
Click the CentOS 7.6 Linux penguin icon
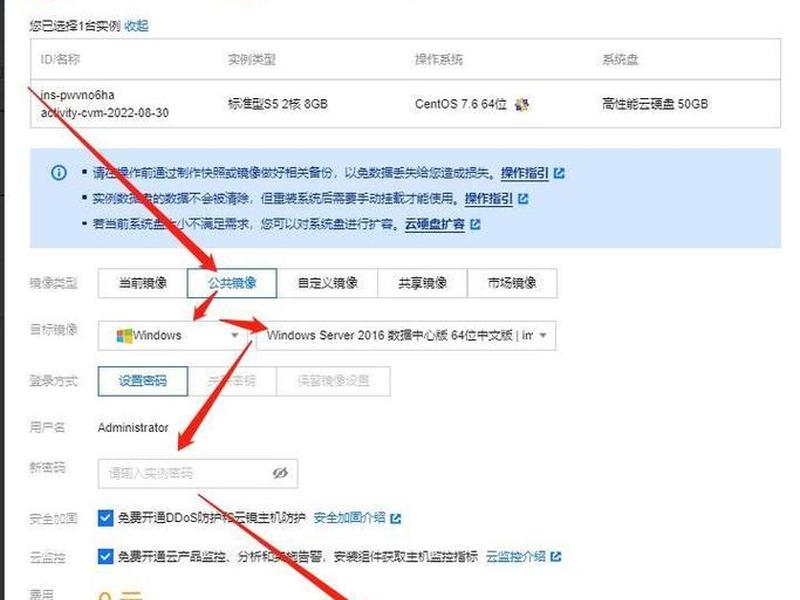521,105
